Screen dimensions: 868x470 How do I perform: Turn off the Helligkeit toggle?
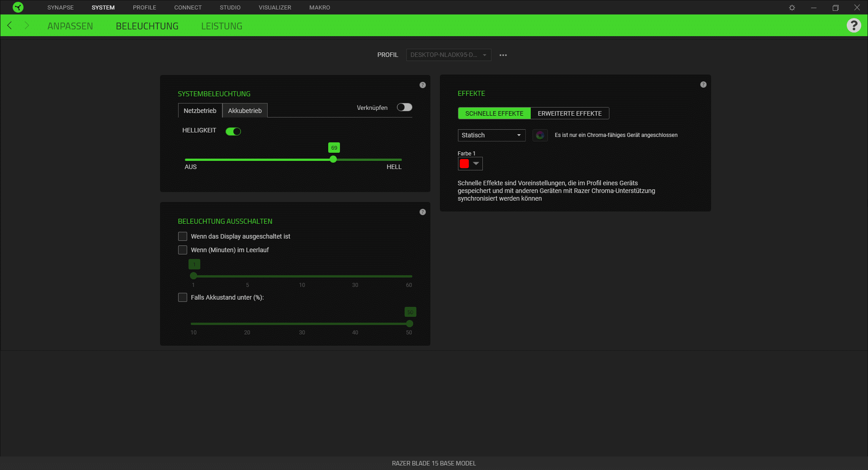point(233,132)
